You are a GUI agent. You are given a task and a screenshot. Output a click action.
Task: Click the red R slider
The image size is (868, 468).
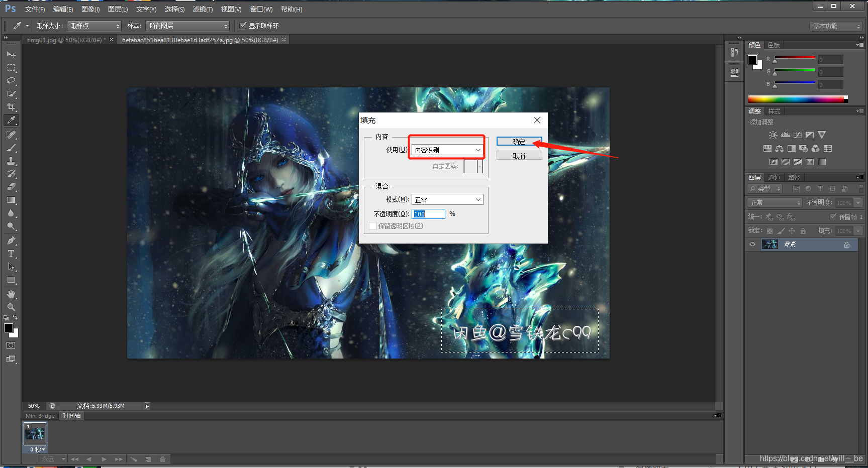(795, 59)
